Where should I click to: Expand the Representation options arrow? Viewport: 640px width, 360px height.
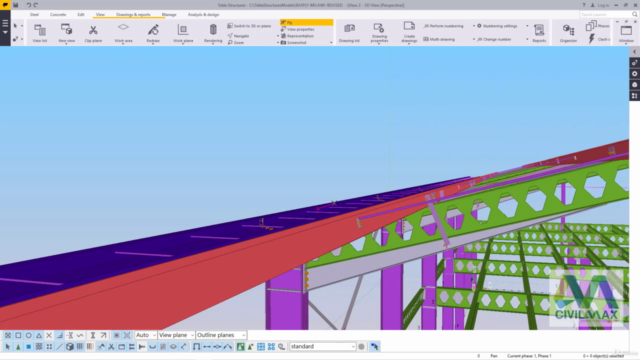tap(278, 36)
